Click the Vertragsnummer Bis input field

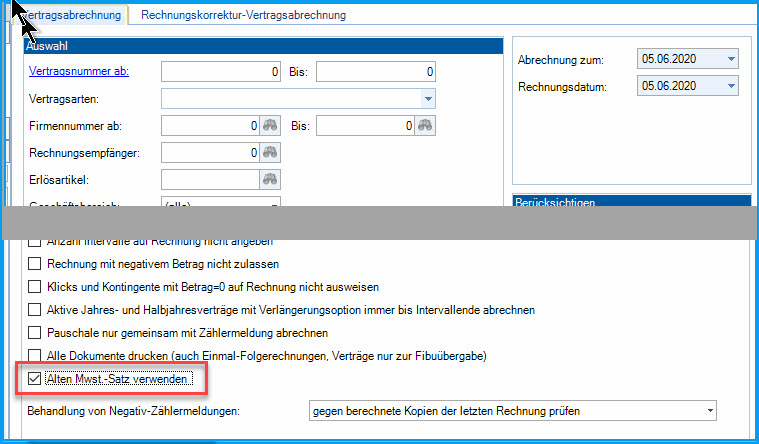(x=376, y=72)
